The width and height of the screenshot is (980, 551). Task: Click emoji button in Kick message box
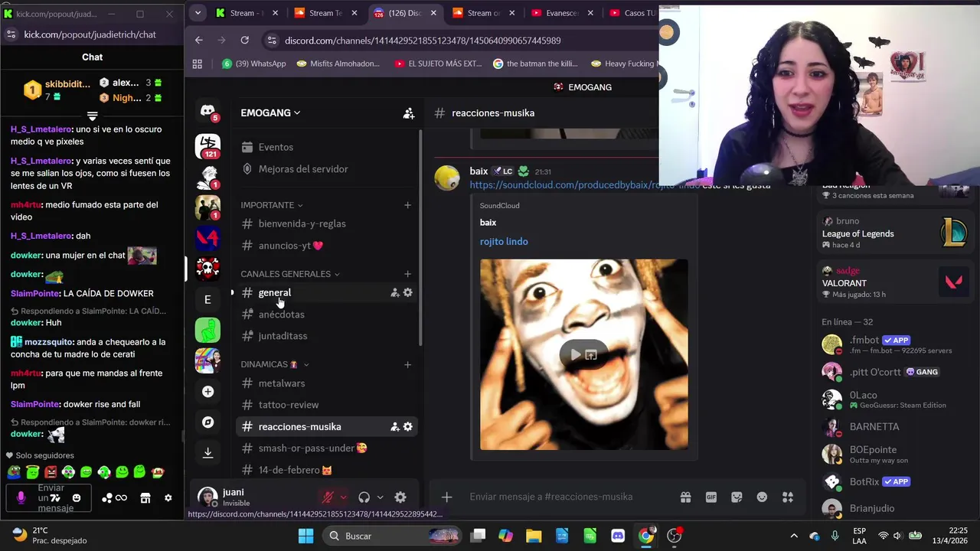(77, 498)
